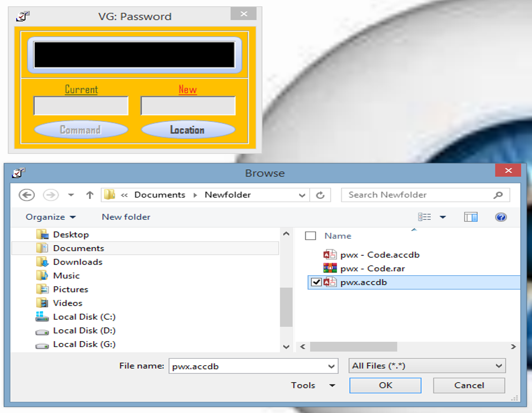Show the preview pane

[470, 217]
